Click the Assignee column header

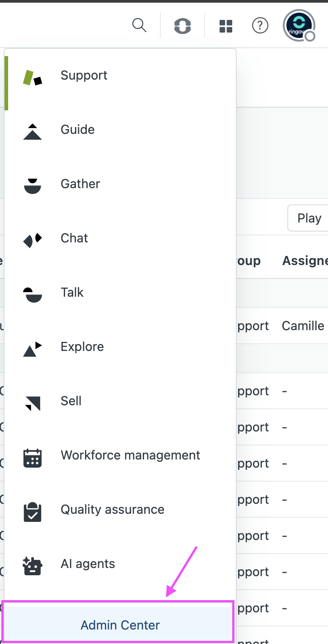(305, 261)
